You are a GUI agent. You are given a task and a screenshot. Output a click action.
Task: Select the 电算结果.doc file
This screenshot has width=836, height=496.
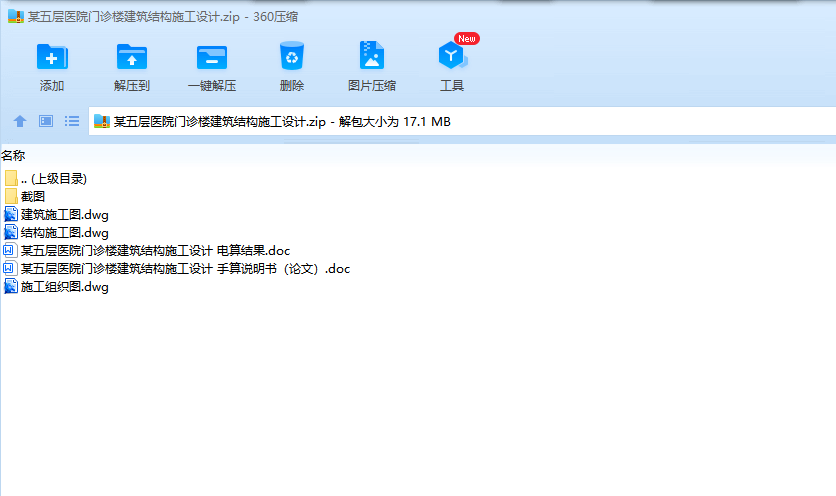[147, 251]
